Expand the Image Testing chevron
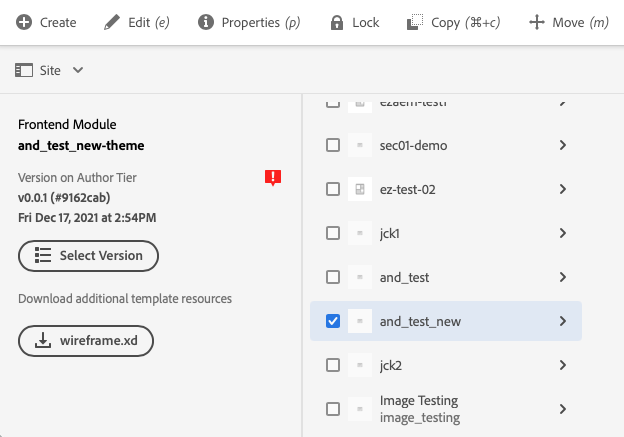Image resolution: width=624 pixels, height=437 pixels. 563,409
